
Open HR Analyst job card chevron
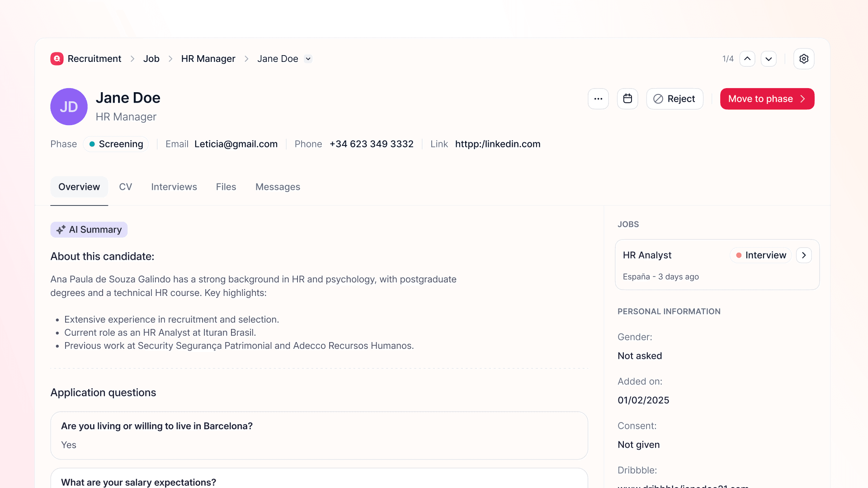pyautogui.click(x=804, y=255)
